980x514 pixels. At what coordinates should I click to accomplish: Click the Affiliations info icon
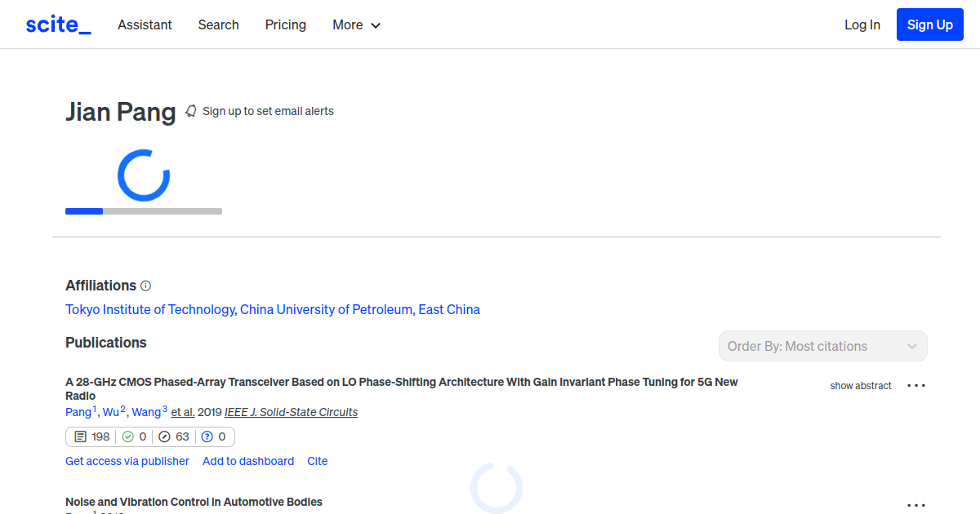[x=146, y=286]
